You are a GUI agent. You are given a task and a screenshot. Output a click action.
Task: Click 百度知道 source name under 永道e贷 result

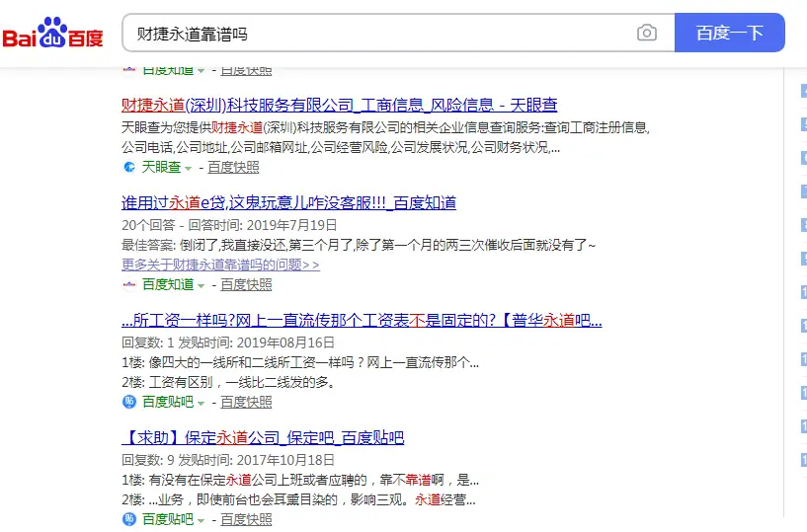pyautogui.click(x=168, y=284)
